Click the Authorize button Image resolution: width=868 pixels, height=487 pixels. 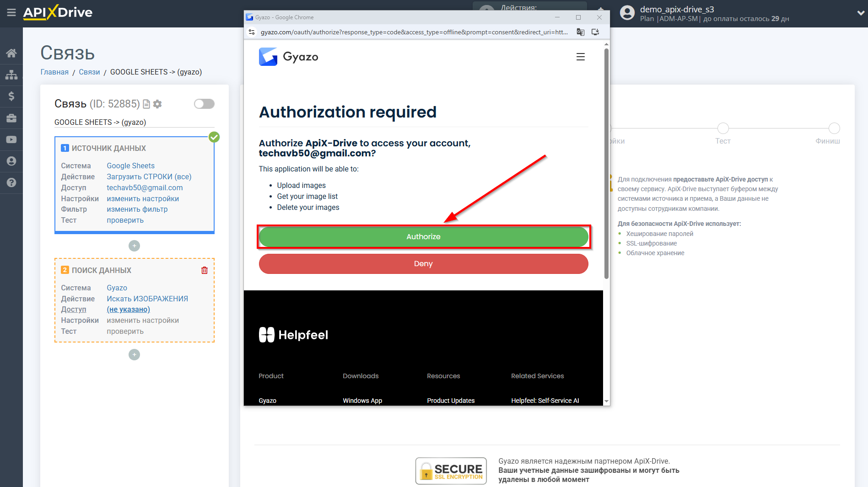click(x=423, y=236)
